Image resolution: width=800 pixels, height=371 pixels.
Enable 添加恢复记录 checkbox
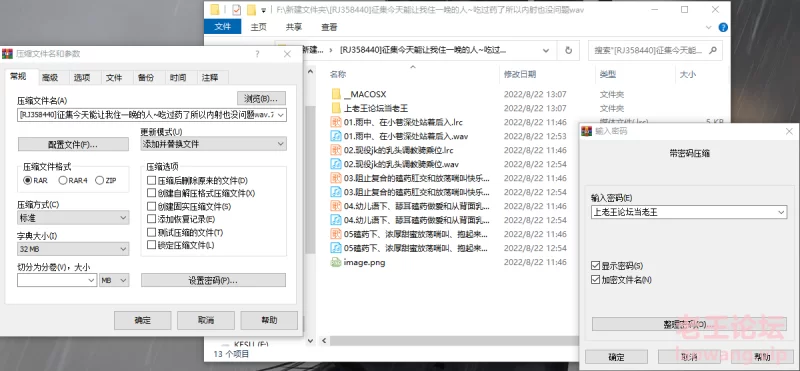[x=151, y=219]
